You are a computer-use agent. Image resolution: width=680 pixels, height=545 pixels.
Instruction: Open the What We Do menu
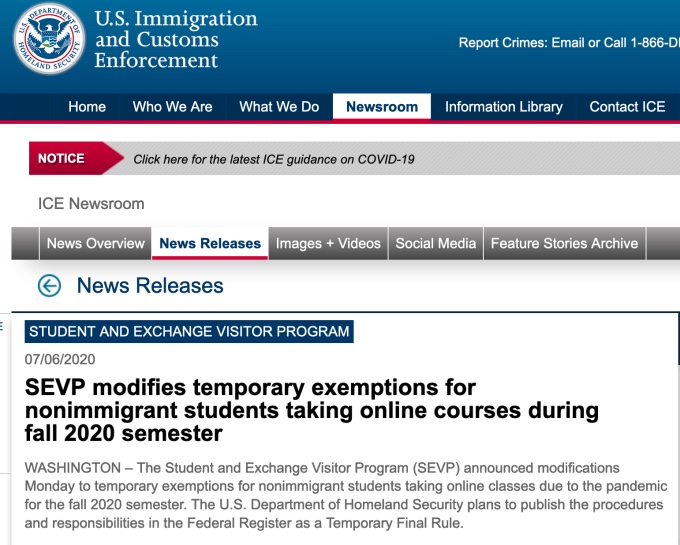point(279,107)
